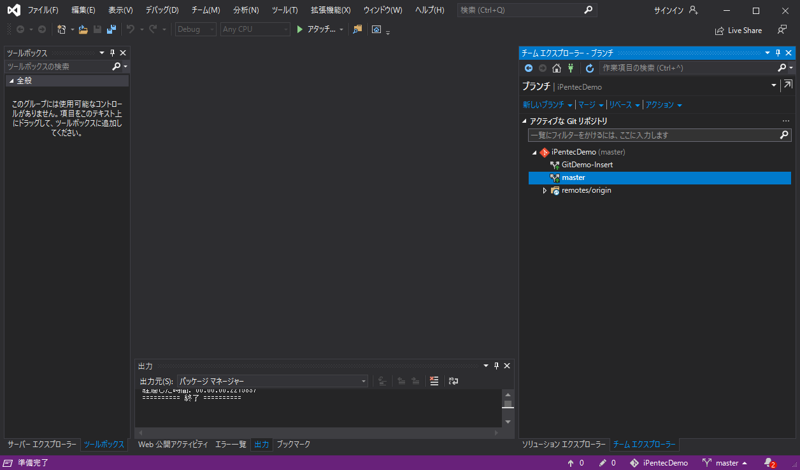Collapse the アクティブな Git リポジトリ section
The width and height of the screenshot is (800, 470).
[524, 121]
